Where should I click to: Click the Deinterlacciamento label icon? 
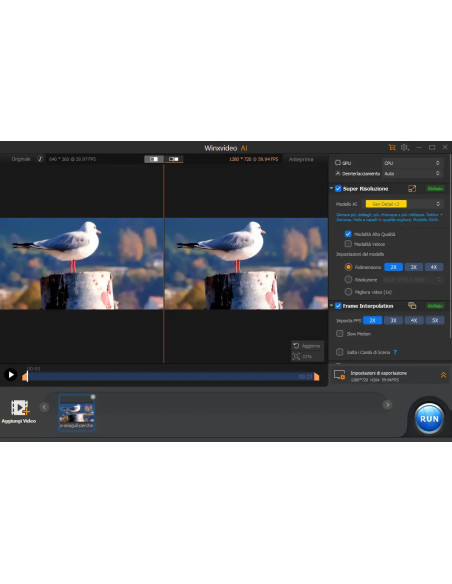(338, 174)
